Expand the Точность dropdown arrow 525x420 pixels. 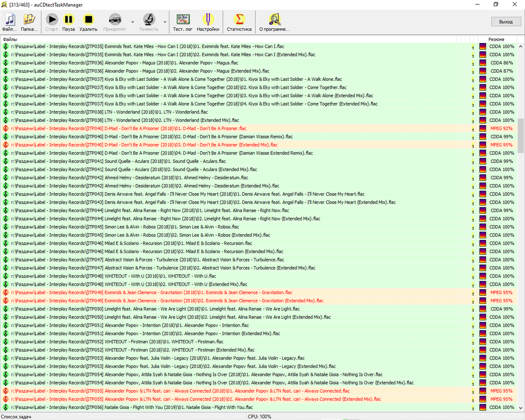pyautogui.click(x=165, y=22)
